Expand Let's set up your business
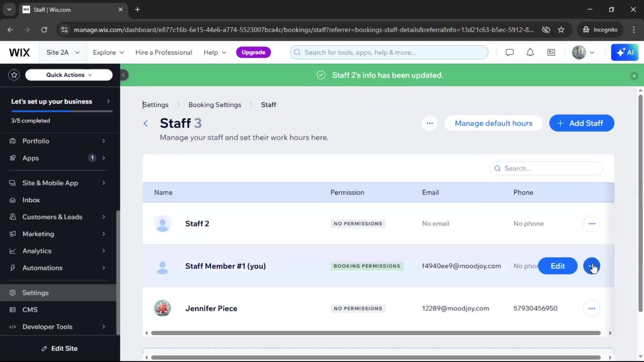644x362 pixels. [x=60, y=102]
